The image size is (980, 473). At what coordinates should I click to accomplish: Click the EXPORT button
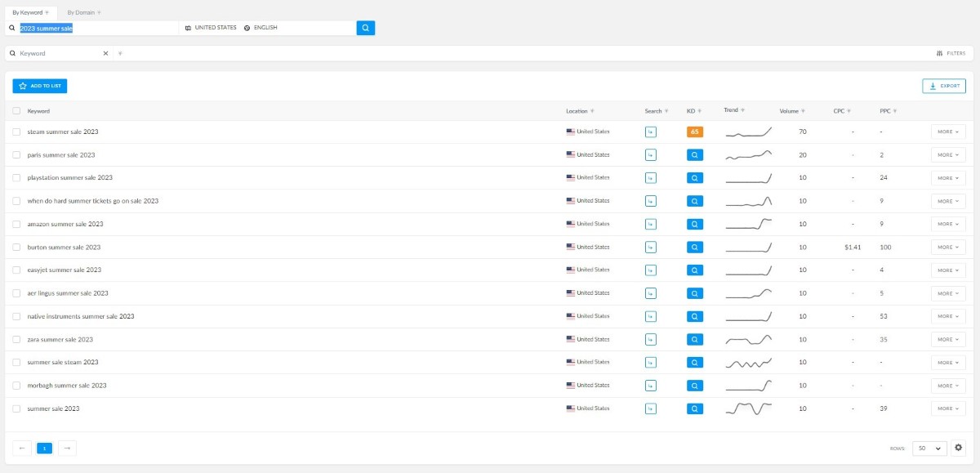(x=944, y=86)
